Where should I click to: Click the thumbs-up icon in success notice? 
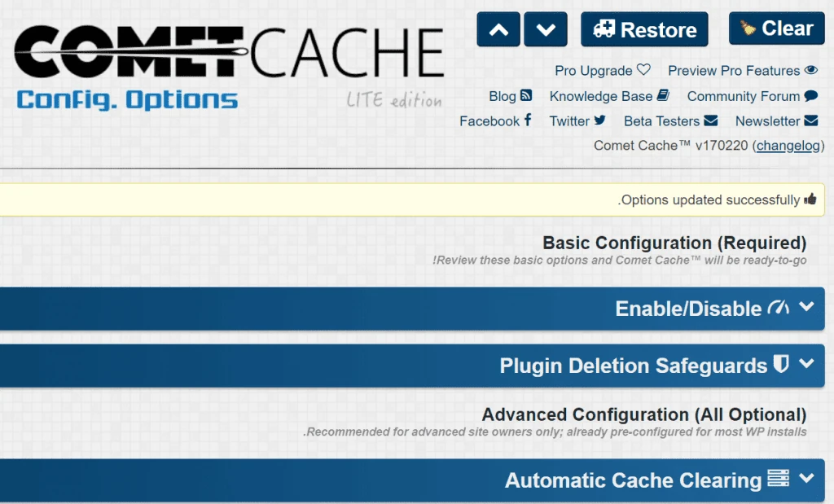[810, 199]
